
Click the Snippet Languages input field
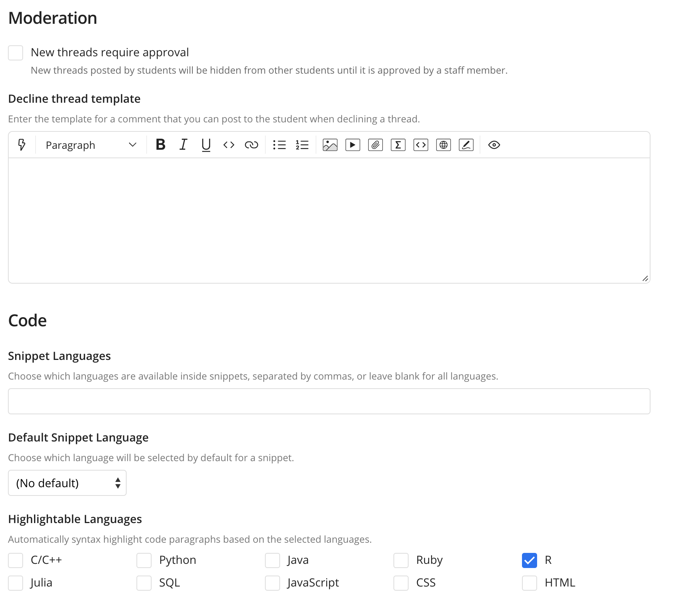coord(329,401)
